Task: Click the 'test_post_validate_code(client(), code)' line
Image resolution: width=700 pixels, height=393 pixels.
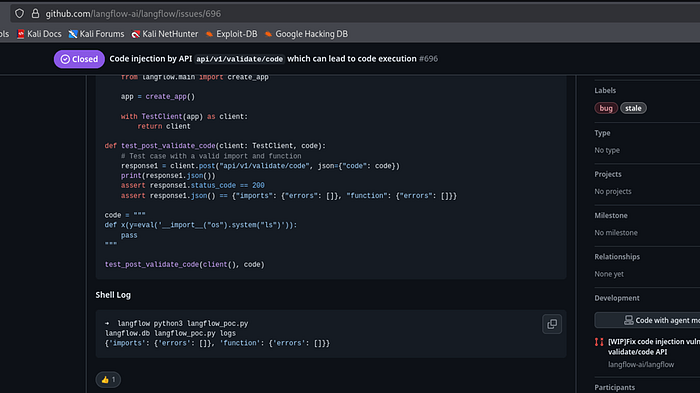Action: pyautogui.click(x=184, y=264)
